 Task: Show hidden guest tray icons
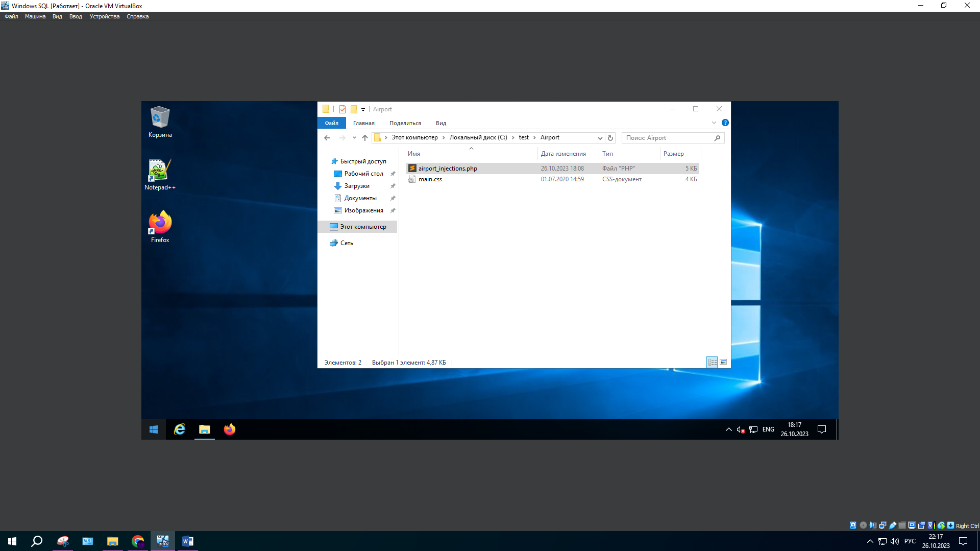728,429
